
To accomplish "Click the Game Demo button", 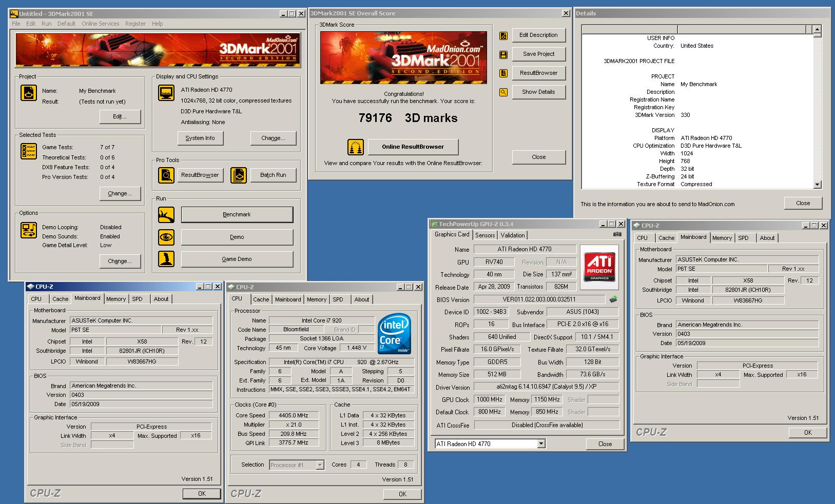I will 237,259.
